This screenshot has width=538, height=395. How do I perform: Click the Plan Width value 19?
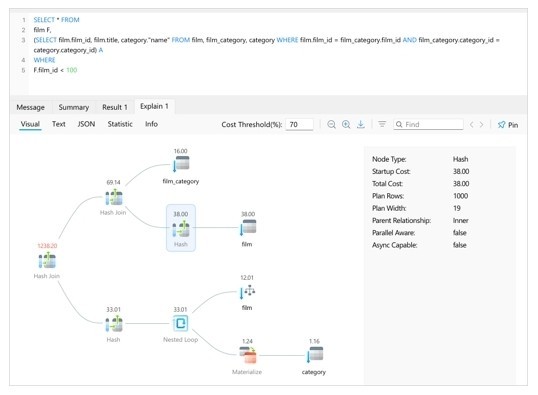[457, 208]
